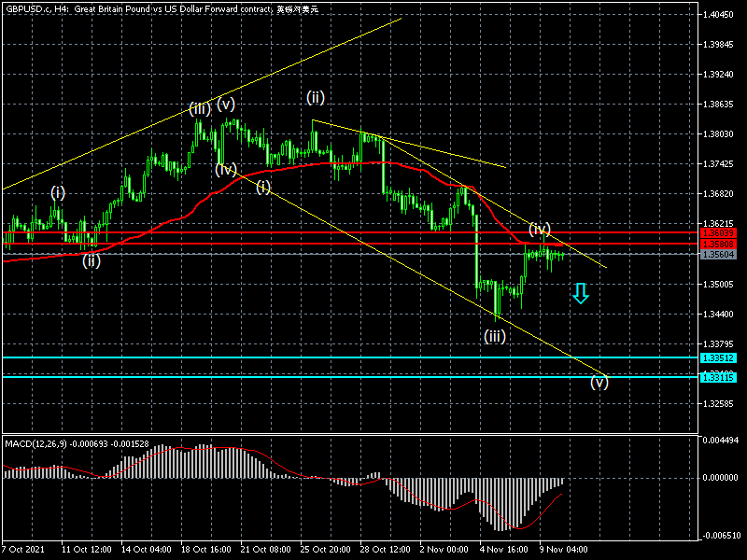Select the wave (v) label at the mid-October price peak
Screen dimensions: 747x560
click(x=226, y=104)
